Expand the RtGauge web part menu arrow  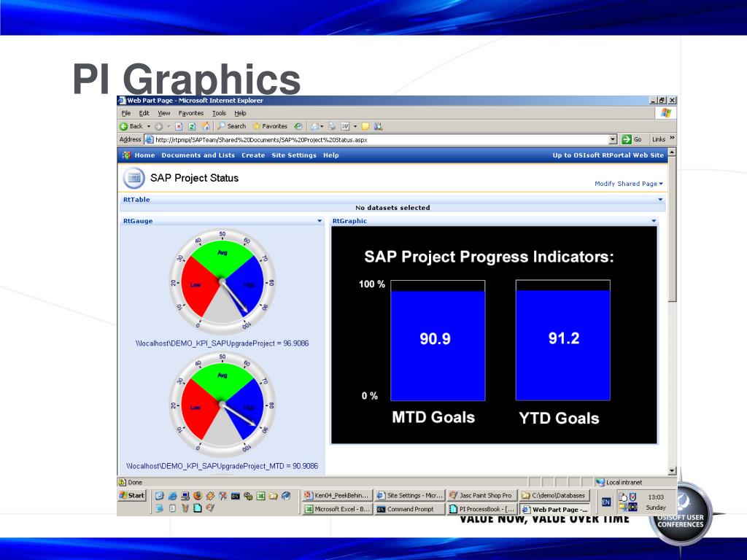point(320,221)
